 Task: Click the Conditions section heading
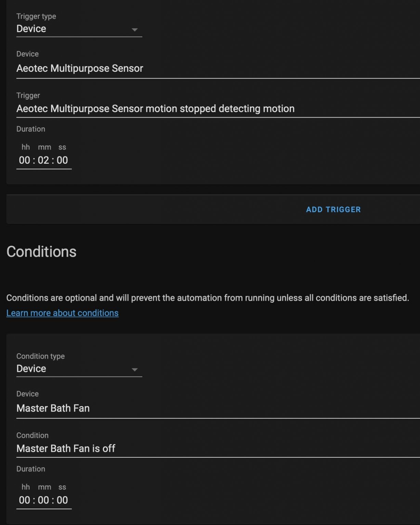click(41, 252)
